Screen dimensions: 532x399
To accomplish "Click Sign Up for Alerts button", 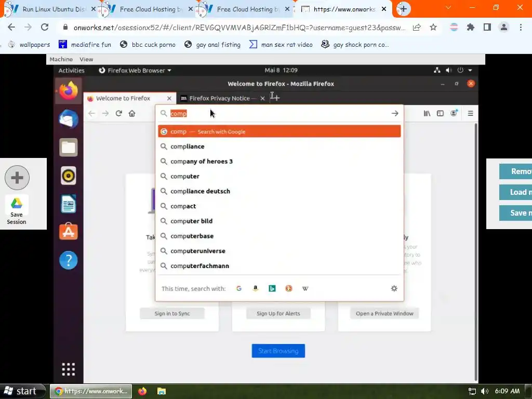I will click(278, 313).
